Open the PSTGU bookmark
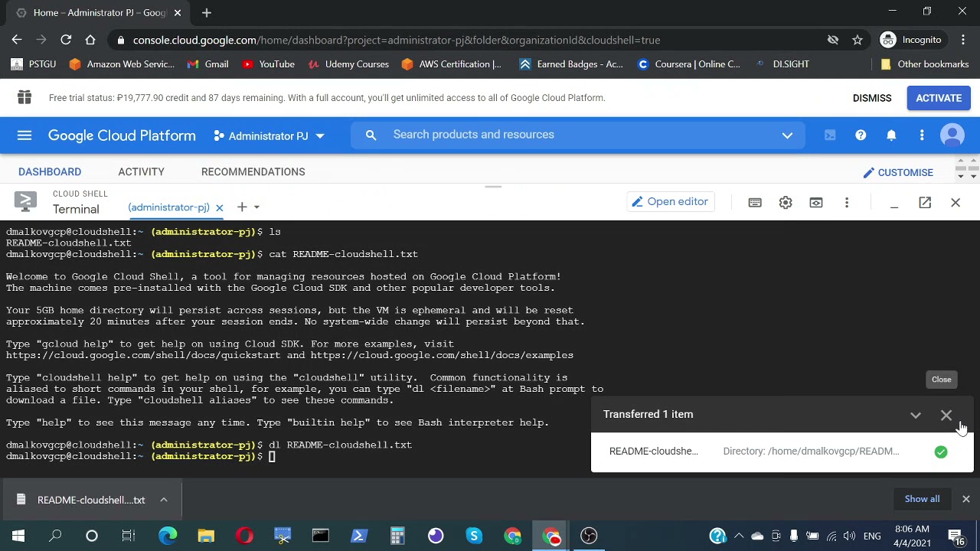Viewport: 980px width, 551px height. (34, 64)
